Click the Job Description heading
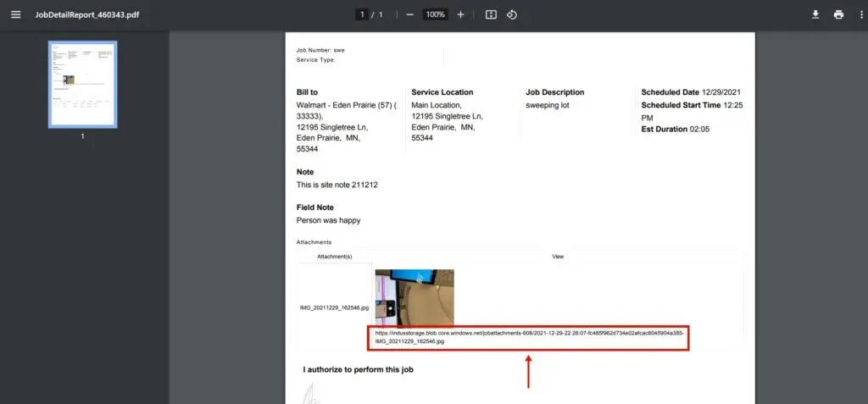Screen dimensions: 868x404 click(555, 92)
